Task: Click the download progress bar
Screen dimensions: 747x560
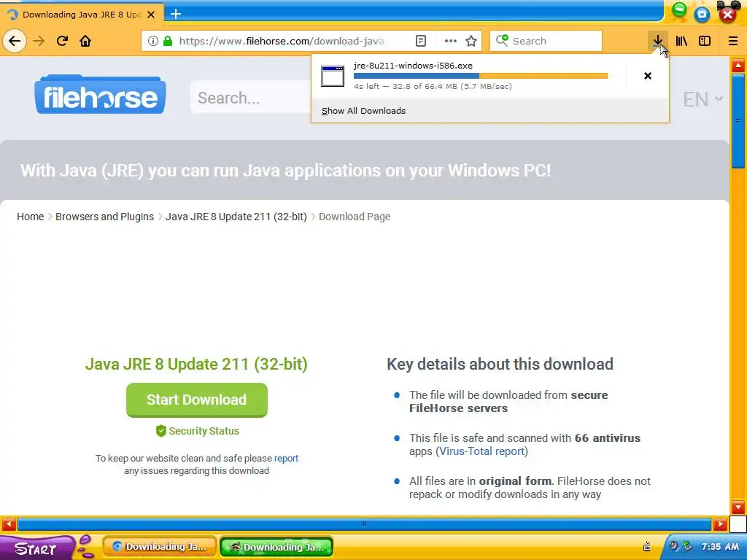Action: click(x=480, y=76)
